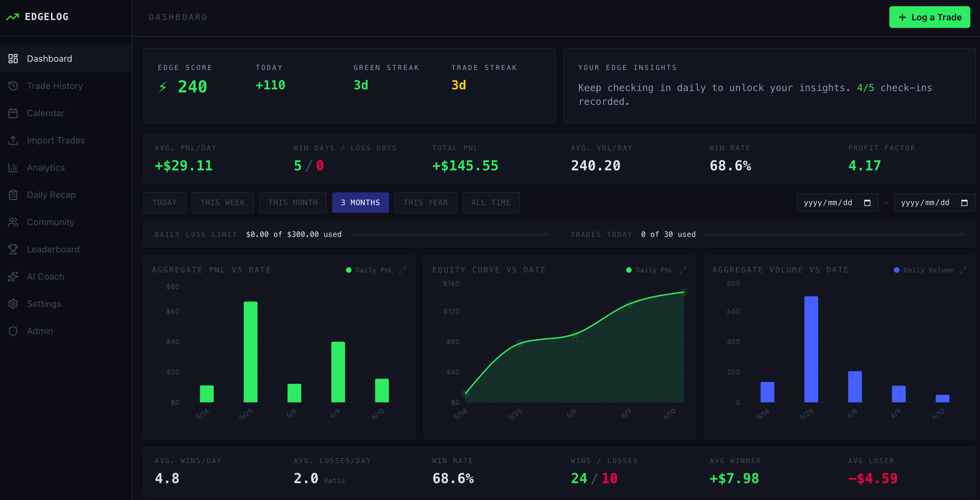Click the 5/25 bar in Aggregate Volume chart
This screenshot has width=980, height=500.
(x=811, y=349)
